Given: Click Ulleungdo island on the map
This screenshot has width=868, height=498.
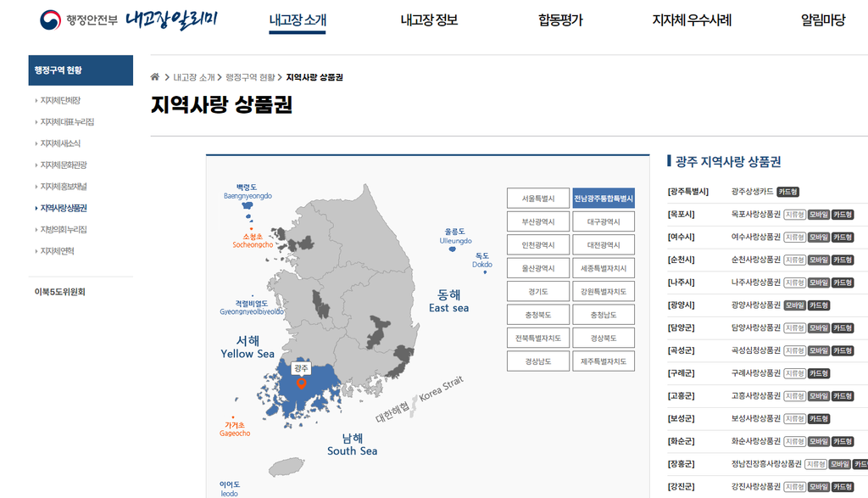Looking at the screenshot, I should [x=453, y=249].
